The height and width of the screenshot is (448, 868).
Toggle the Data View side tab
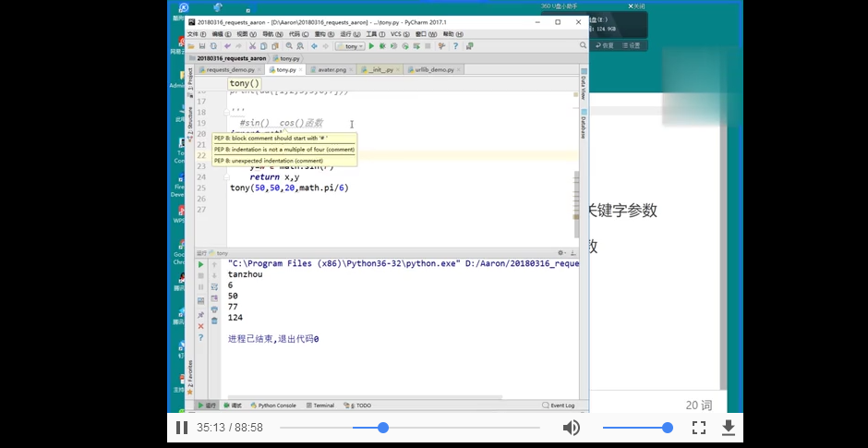pos(584,85)
